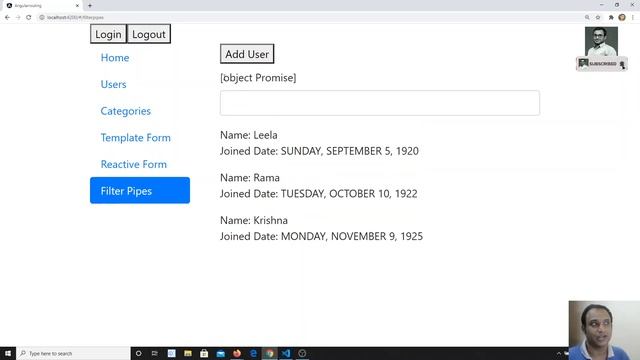Open the Categories nav link
The width and height of the screenshot is (640, 360).
126,111
